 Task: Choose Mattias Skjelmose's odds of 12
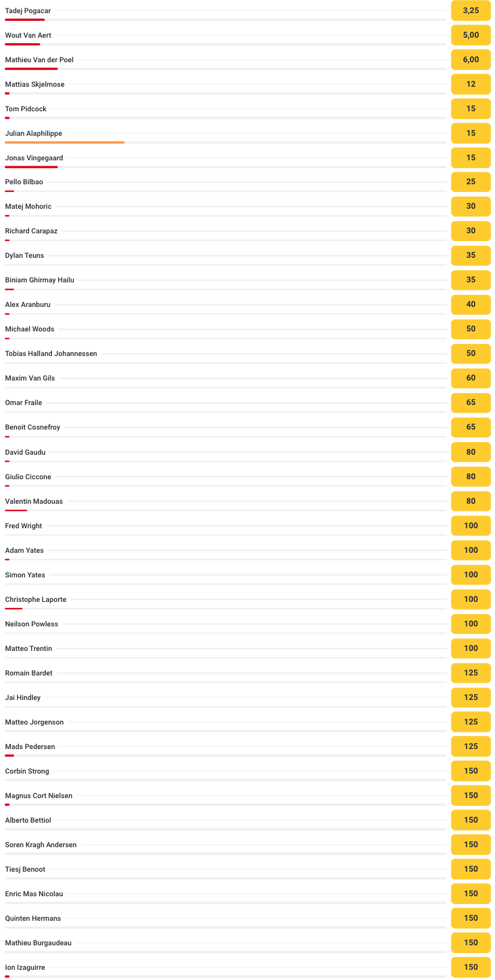point(470,84)
